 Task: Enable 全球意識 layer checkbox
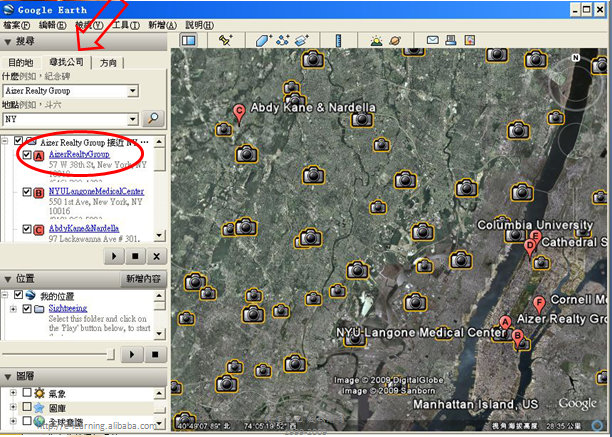[27, 421]
